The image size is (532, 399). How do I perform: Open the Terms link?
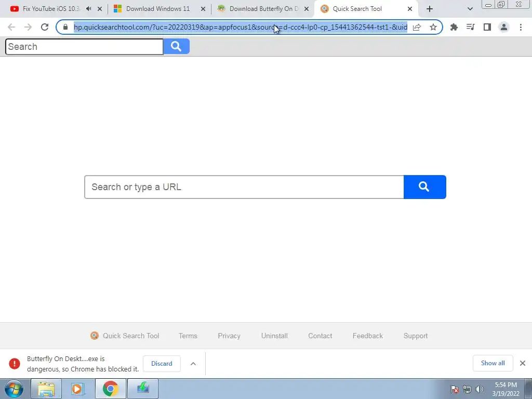pyautogui.click(x=188, y=336)
